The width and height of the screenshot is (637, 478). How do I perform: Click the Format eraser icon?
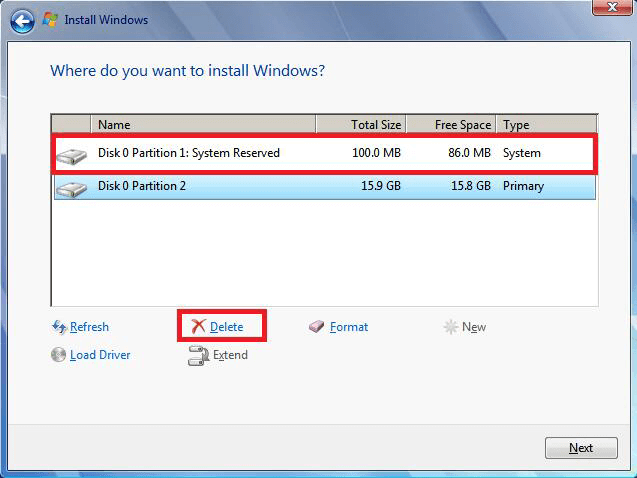coord(316,326)
